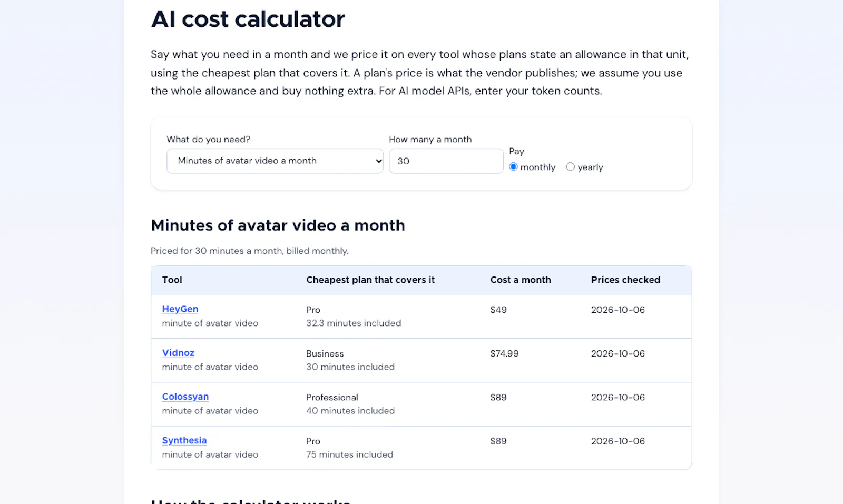This screenshot has width=843, height=504.
Task: Click '75 minutes included' text
Action: coord(350,454)
